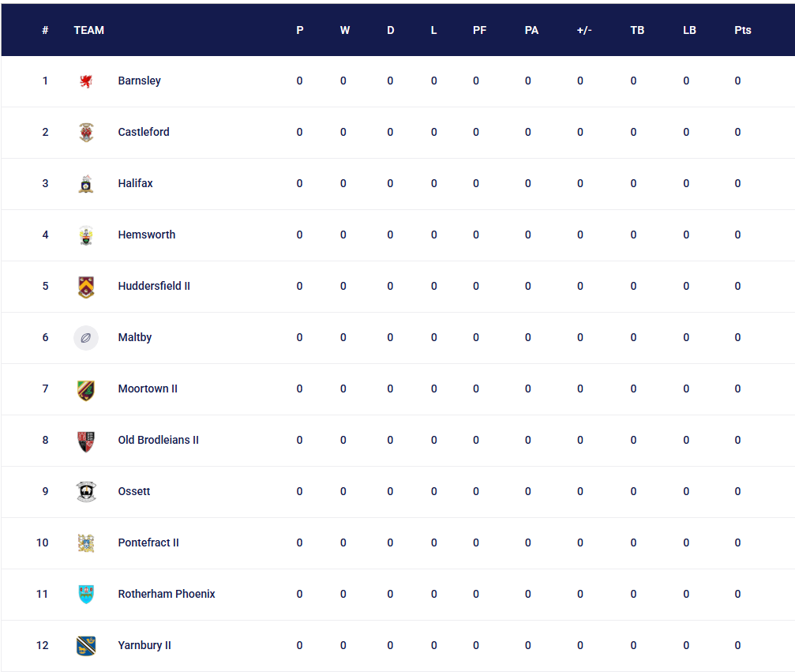Screen dimensions: 795x672
Task: Select the Ossett club badge
Action: coord(86,492)
